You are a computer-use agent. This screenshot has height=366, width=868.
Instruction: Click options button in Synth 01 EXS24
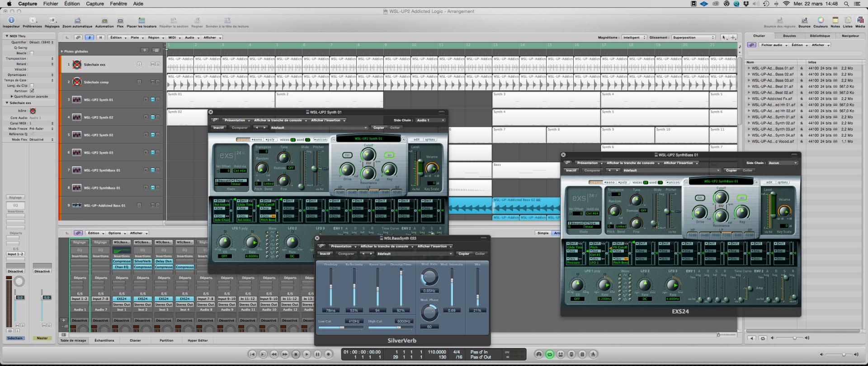[430, 140]
